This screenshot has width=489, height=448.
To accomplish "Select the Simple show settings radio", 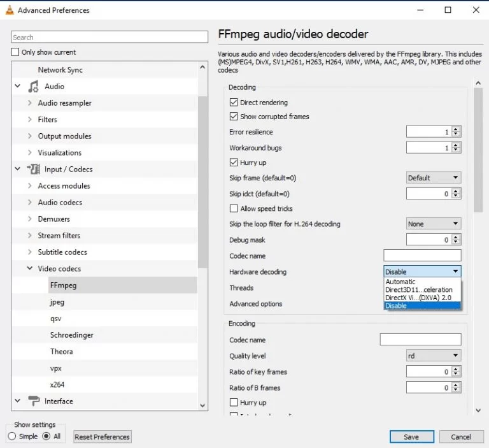I will (x=12, y=437).
